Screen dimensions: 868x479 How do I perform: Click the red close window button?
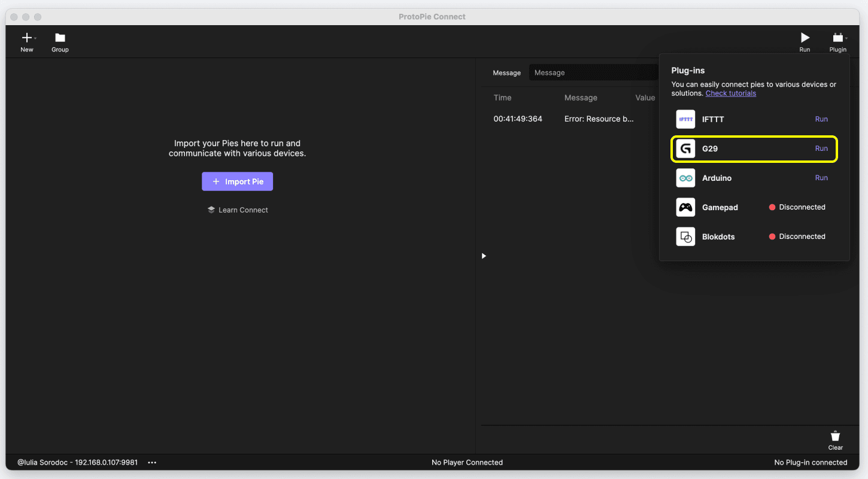point(15,17)
